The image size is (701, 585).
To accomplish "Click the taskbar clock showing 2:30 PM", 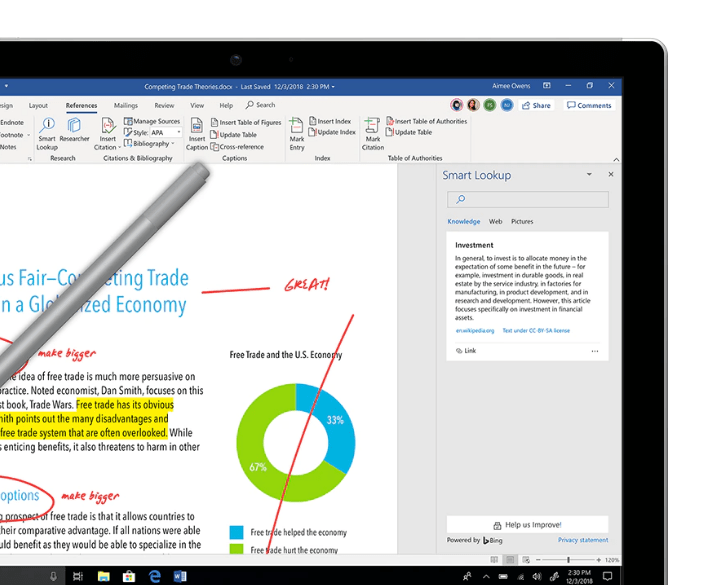I will (x=579, y=577).
